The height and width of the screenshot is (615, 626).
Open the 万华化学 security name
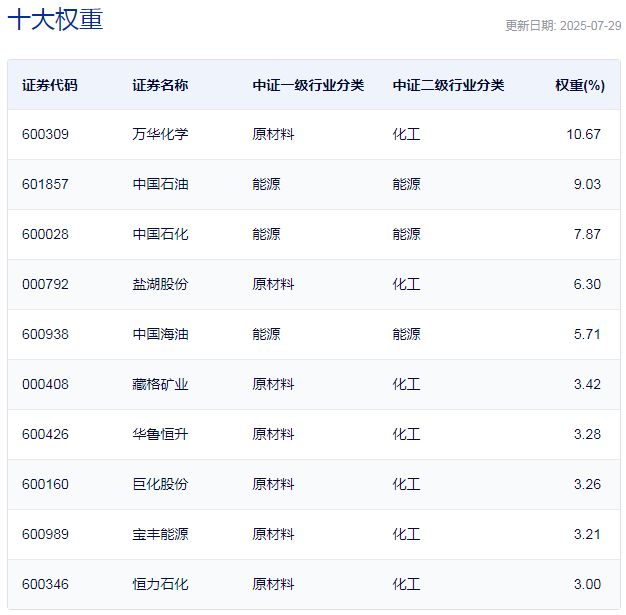(160, 134)
